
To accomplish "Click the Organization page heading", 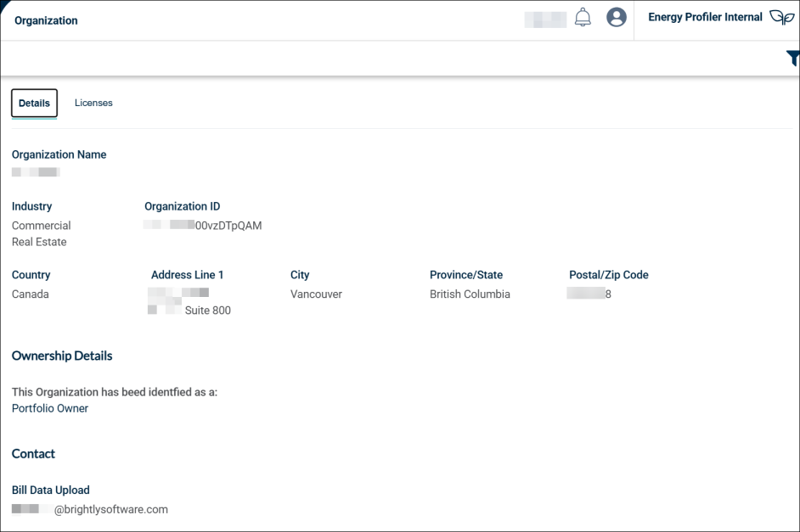I will (46, 20).
